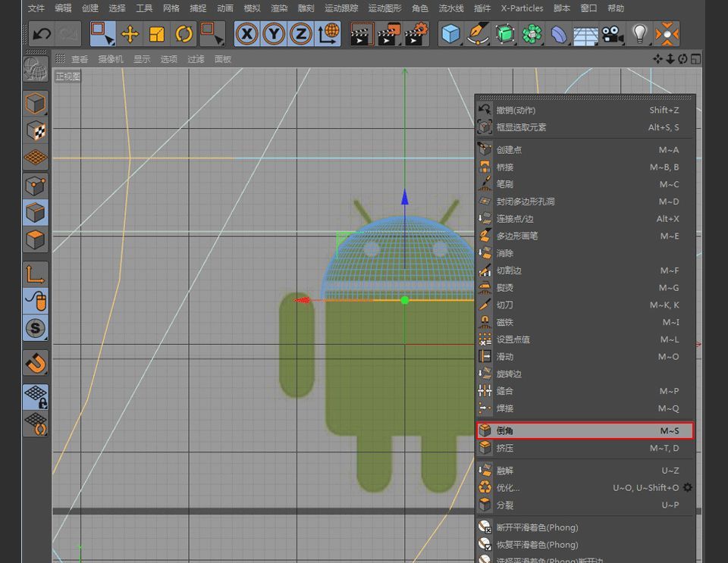Activate the Scale tool
This screenshot has width=728, height=563.
click(x=156, y=34)
